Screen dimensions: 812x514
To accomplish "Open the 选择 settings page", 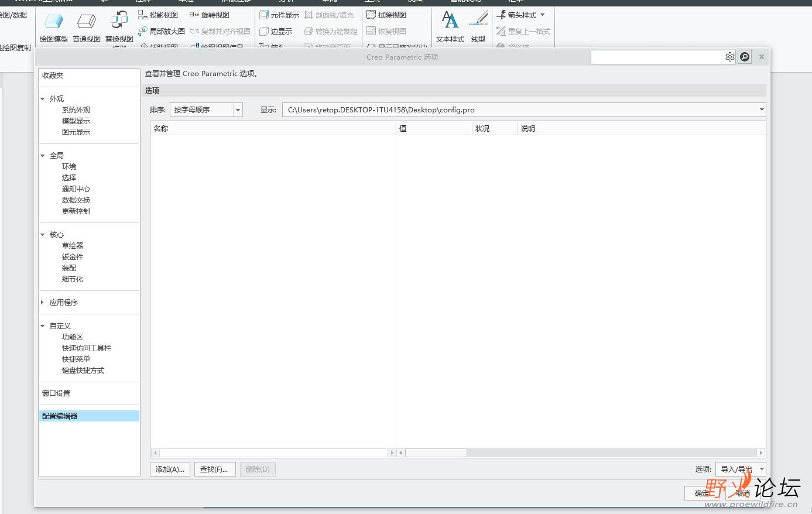I will click(69, 178).
